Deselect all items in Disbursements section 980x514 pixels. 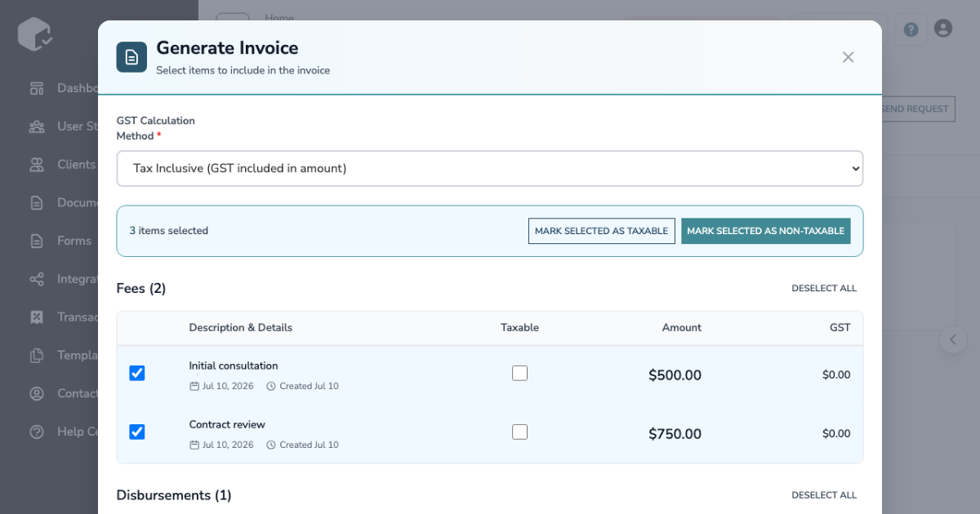[x=824, y=494]
